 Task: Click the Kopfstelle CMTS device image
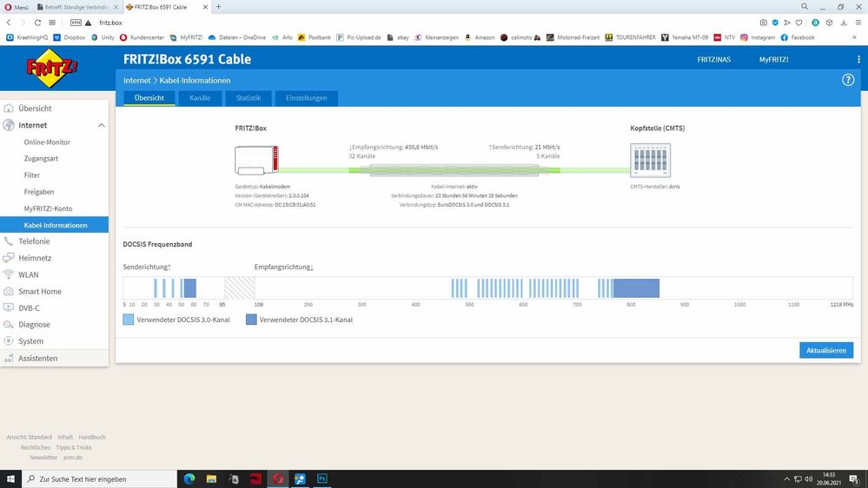pyautogui.click(x=650, y=160)
